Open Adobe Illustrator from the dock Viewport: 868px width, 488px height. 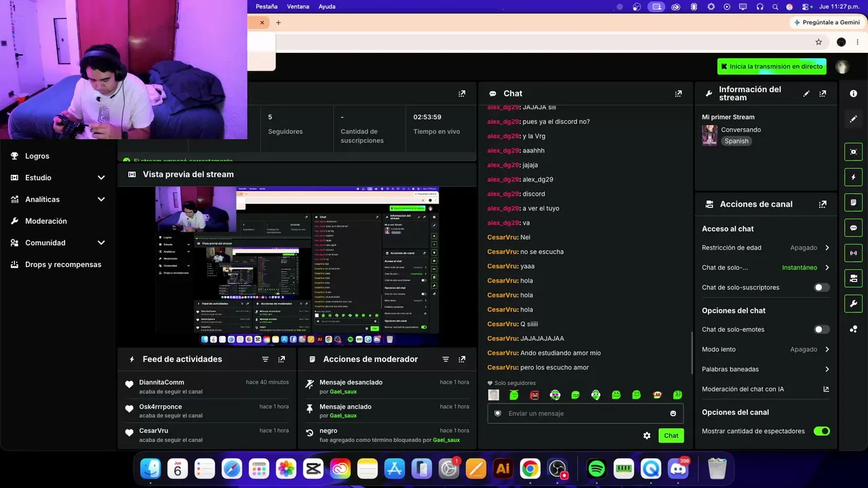coord(503,468)
